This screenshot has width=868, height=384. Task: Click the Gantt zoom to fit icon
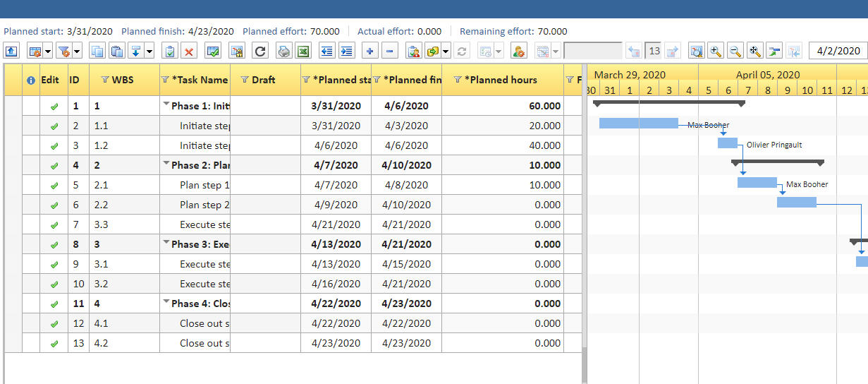click(755, 51)
